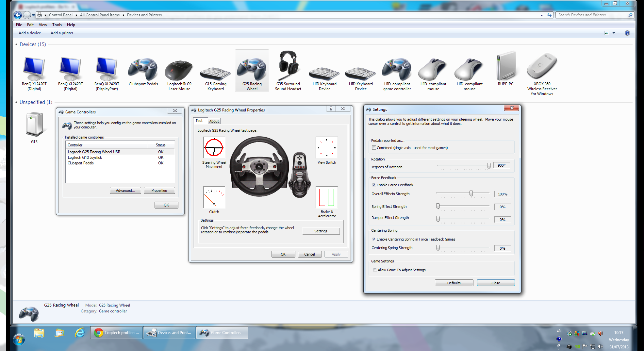Expand the Control Panel breadcrumb arrow

[x=76, y=15]
